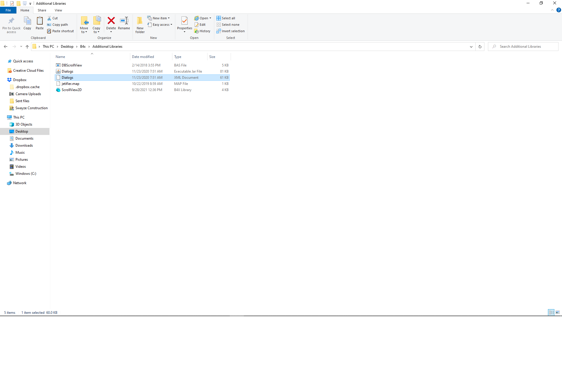
Task: Switch to large icons view in status bar
Action: (558, 312)
